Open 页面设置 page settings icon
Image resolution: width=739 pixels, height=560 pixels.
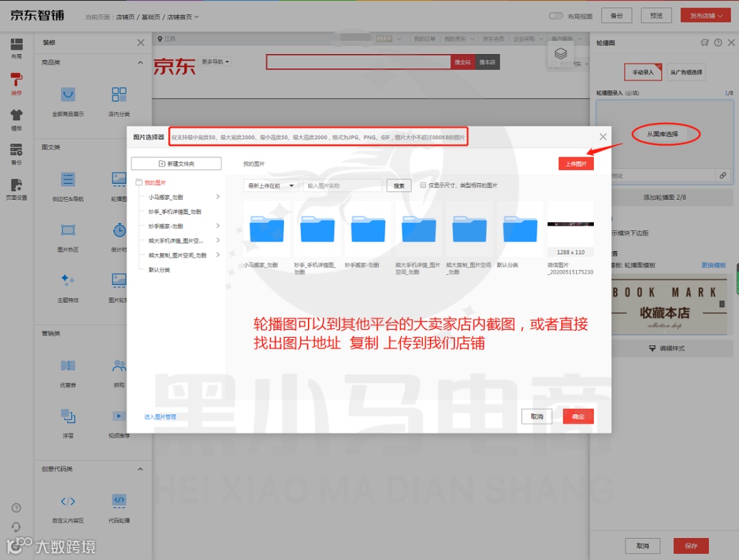point(16,185)
